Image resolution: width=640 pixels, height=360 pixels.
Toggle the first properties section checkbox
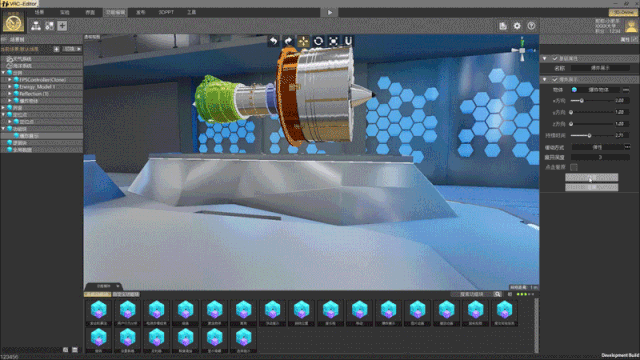[555, 59]
